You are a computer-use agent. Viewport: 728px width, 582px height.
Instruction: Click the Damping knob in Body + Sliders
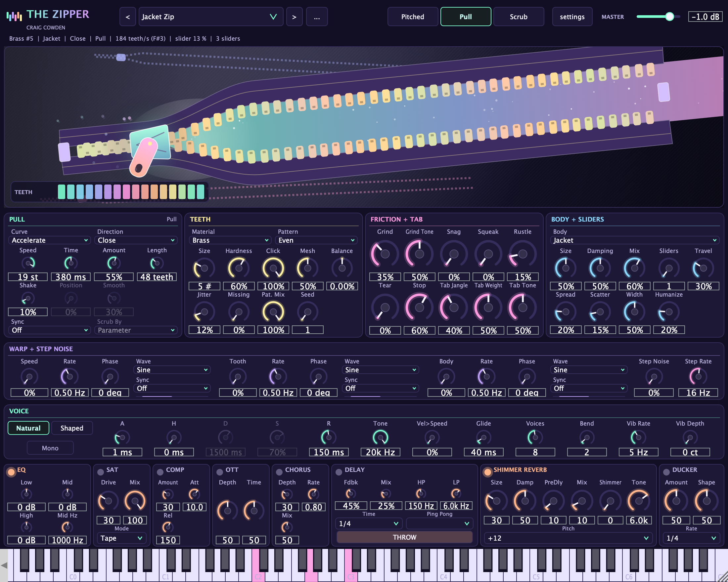pyautogui.click(x=600, y=268)
